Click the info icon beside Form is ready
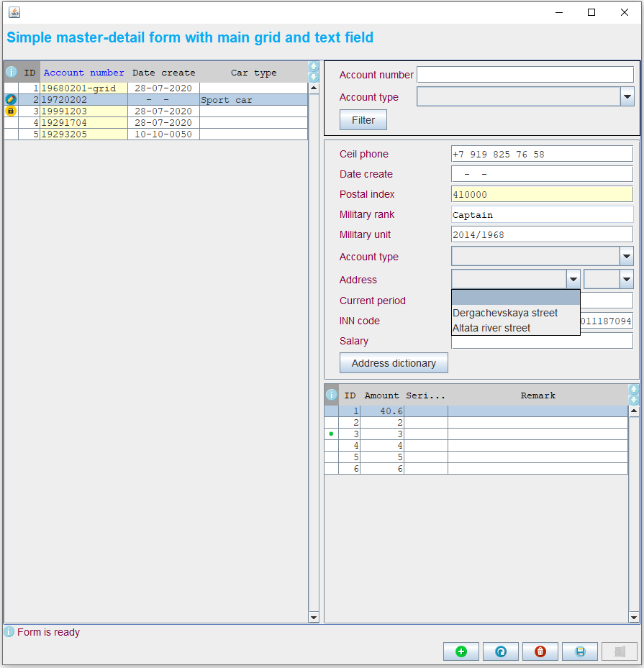Viewport: 644px width, 668px height. tap(9, 631)
